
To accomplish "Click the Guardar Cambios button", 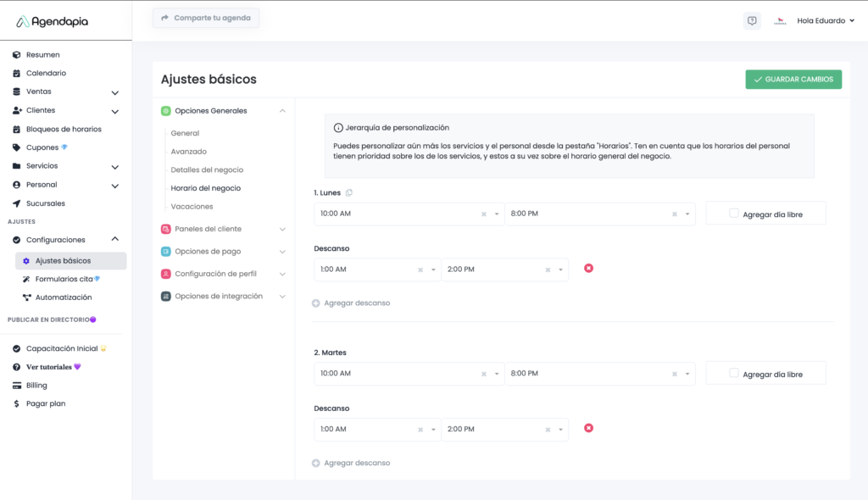I will coord(793,80).
